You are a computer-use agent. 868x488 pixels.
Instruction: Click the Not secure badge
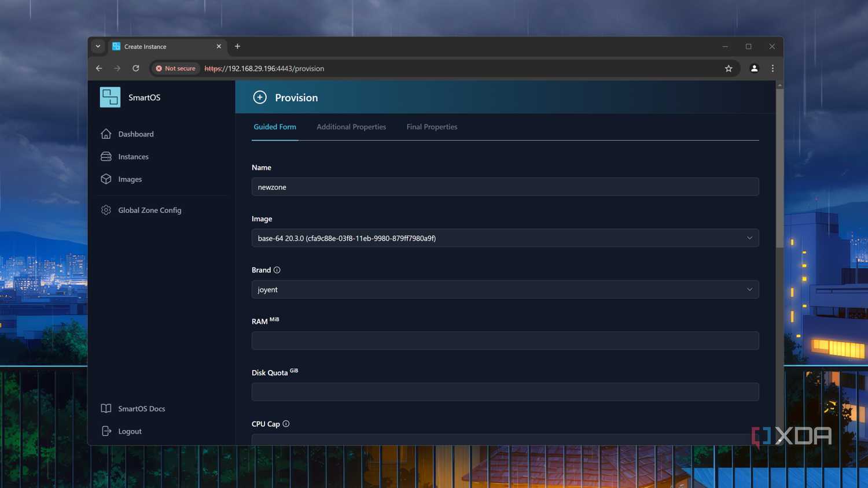[x=175, y=68]
